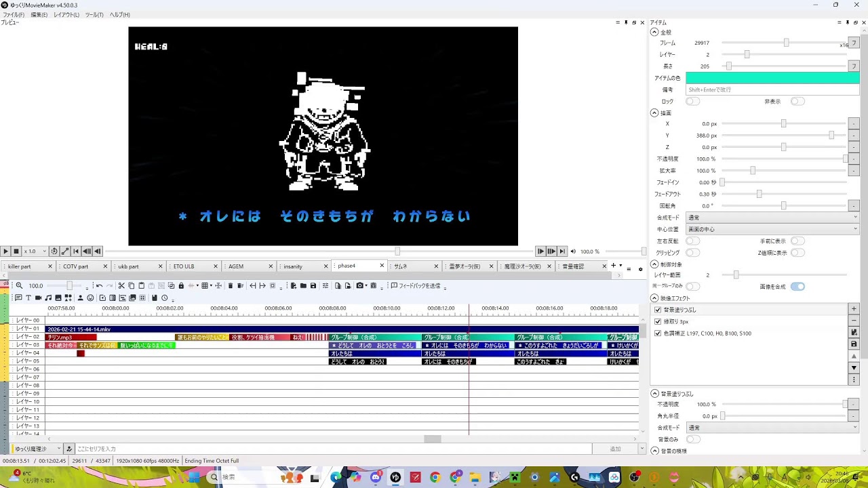This screenshot has height=488, width=868.
Task: Add a new video effect with plus
Action: pyautogui.click(x=854, y=308)
